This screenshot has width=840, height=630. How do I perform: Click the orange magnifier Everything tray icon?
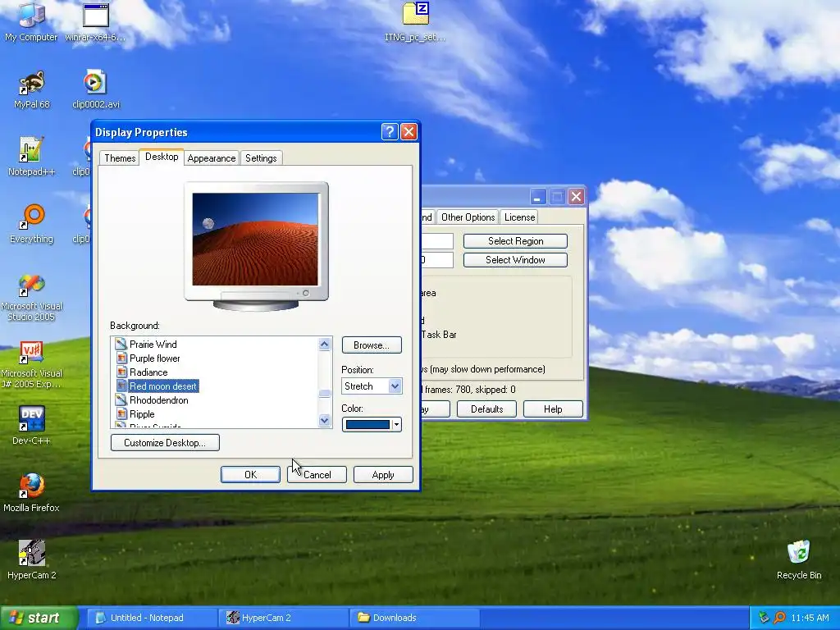click(x=779, y=618)
